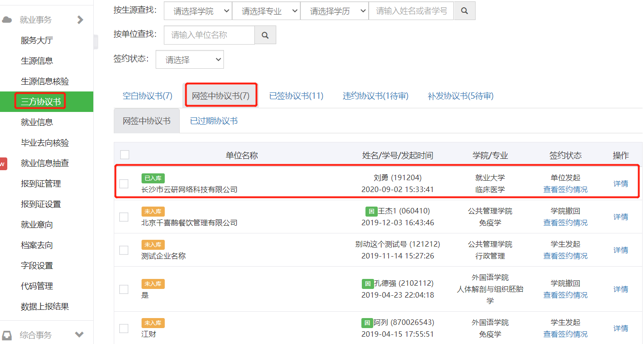This screenshot has height=344, width=644.
Task: Click the green 困 badge beside 孔德强
Action: coord(368,283)
